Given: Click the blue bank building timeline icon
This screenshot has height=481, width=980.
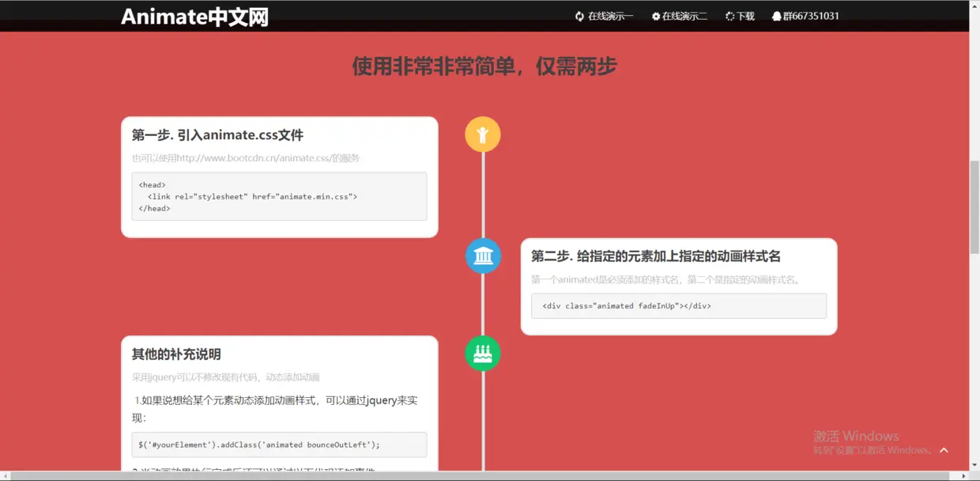Looking at the screenshot, I should (x=483, y=256).
